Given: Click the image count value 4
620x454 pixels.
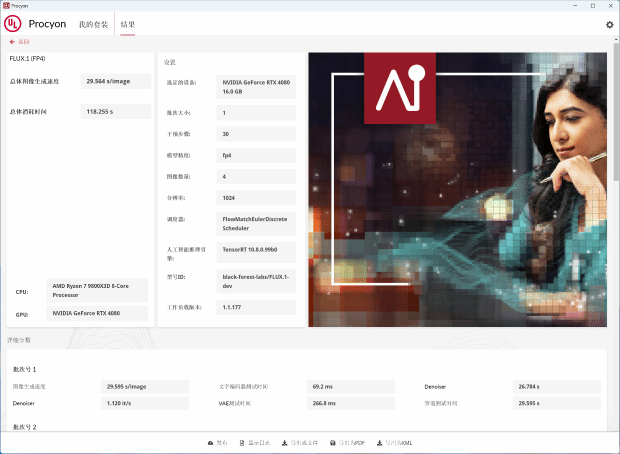Looking at the screenshot, I should [256, 177].
